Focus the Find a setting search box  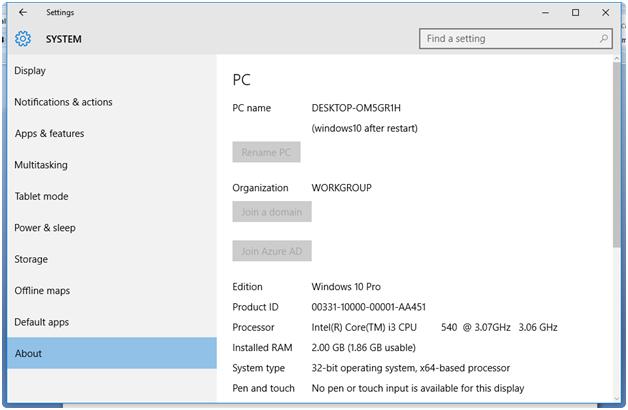(x=510, y=39)
